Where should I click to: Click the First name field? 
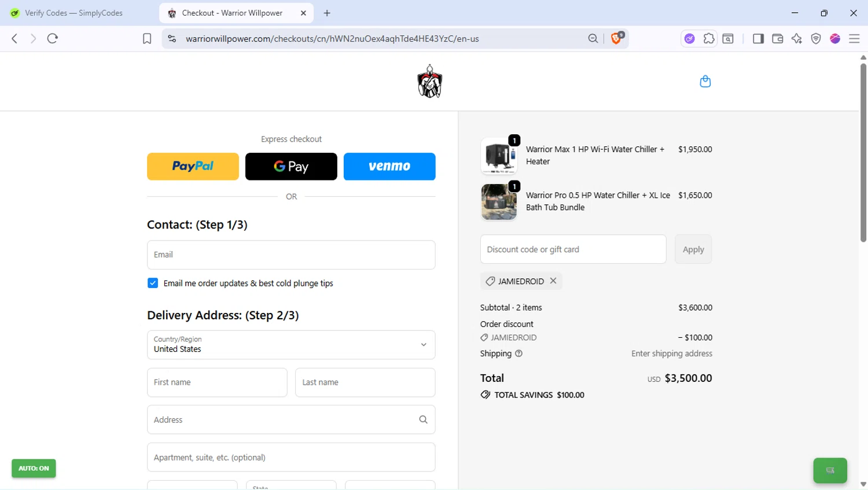pyautogui.click(x=217, y=382)
